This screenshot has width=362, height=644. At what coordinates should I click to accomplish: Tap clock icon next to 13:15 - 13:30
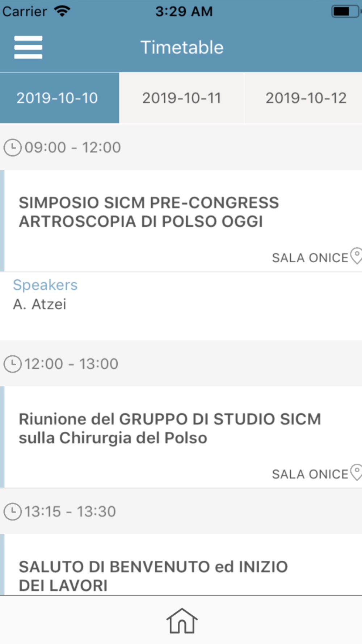point(13,512)
